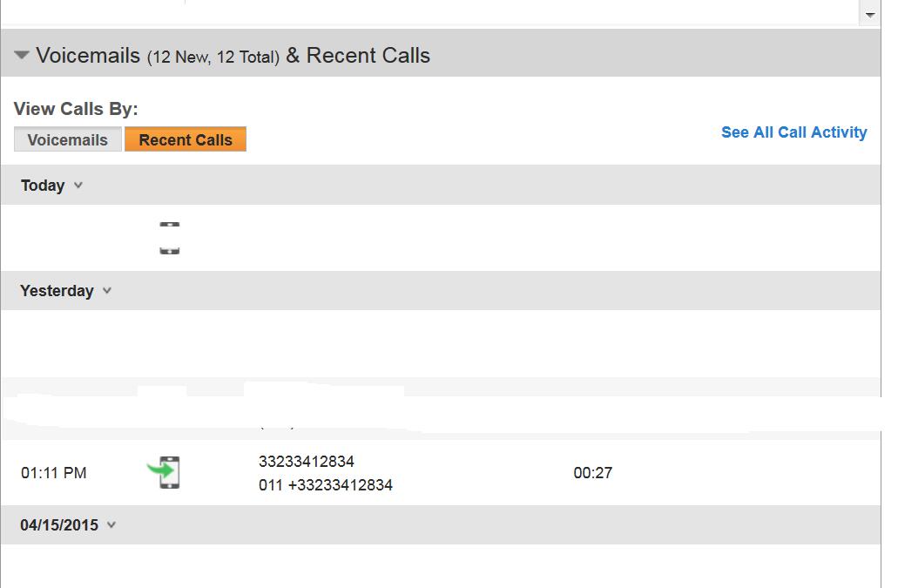Toggle the 04/15/2015 section chevron
Viewport: 898px width, 588px height.
click(111, 524)
